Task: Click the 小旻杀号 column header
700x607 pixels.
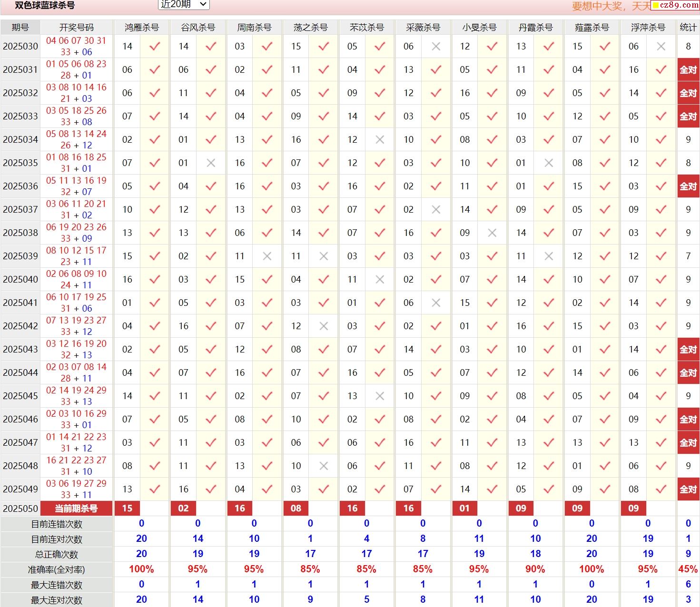Action: [x=479, y=28]
